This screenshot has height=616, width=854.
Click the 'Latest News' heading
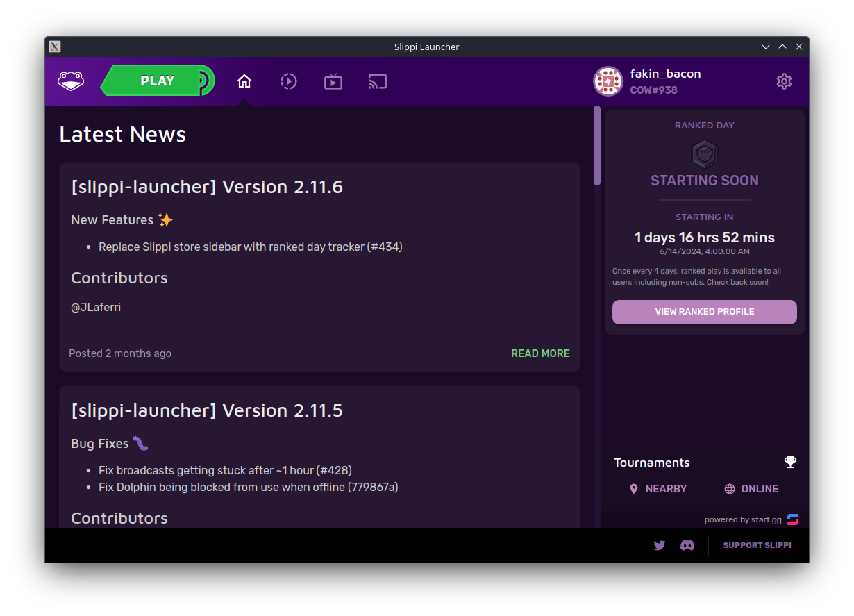click(123, 134)
